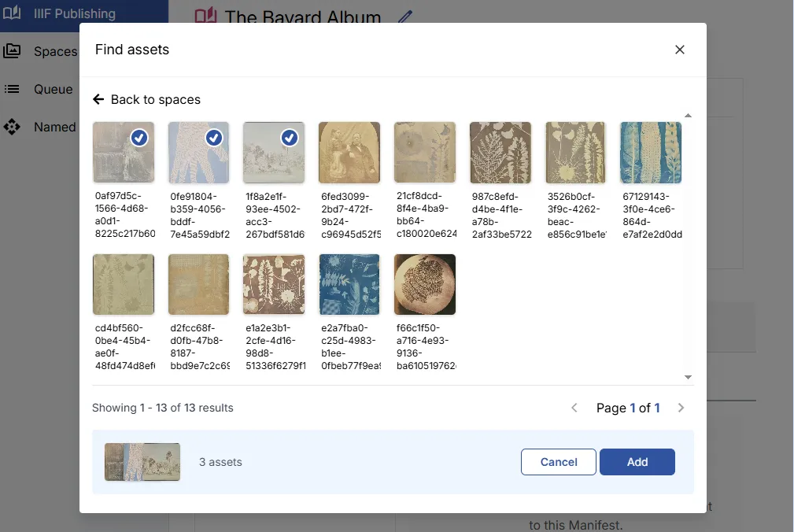This screenshot has height=532, width=794.
Task: Deselect asset 0af97d5c via its checkmark
Action: click(x=138, y=137)
